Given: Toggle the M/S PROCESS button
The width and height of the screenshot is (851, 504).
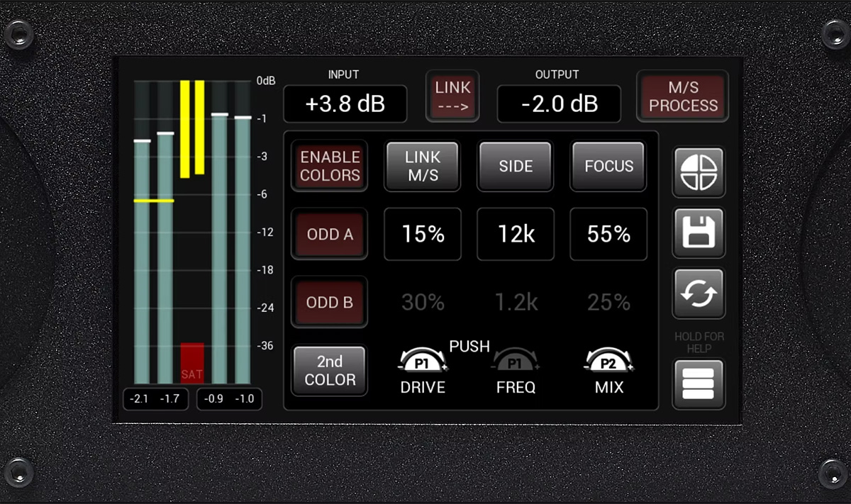Looking at the screenshot, I should click(x=683, y=96).
